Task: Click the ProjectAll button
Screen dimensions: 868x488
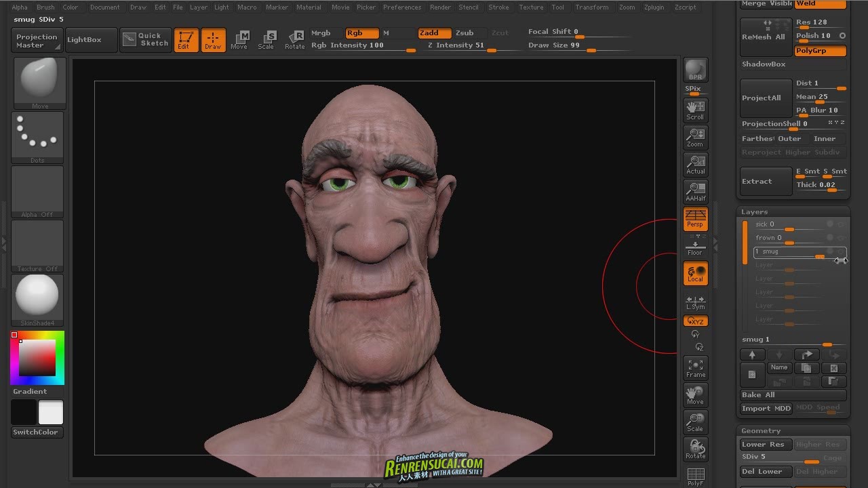Action: tap(766, 98)
